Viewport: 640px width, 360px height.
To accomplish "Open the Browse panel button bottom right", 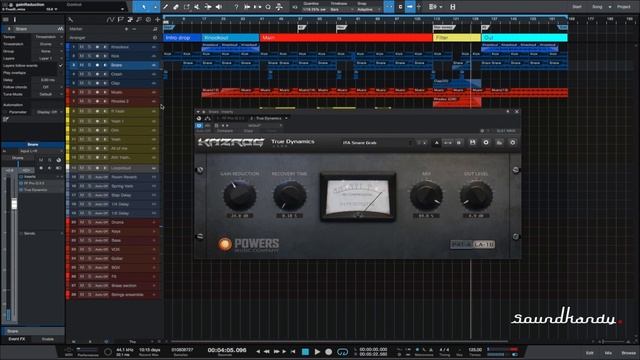I will 629,353.
